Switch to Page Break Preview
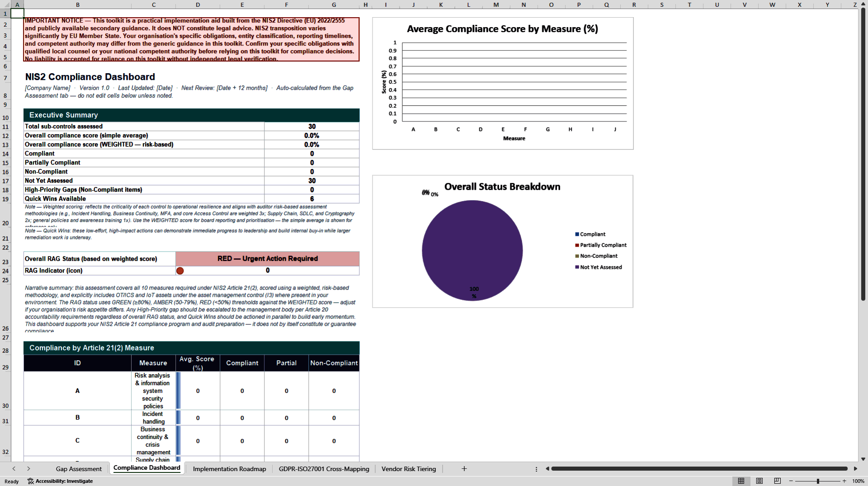Viewport: 868px width, 486px height. [777, 481]
